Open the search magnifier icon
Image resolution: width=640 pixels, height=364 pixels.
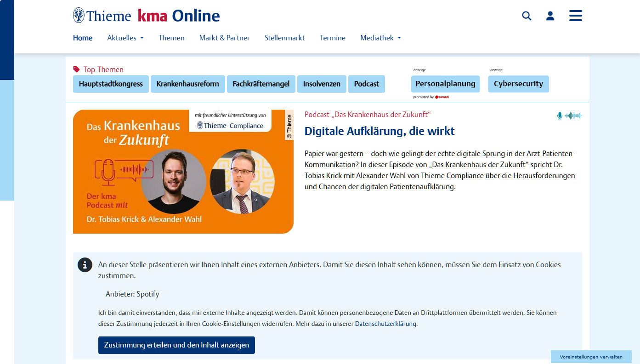tap(527, 16)
